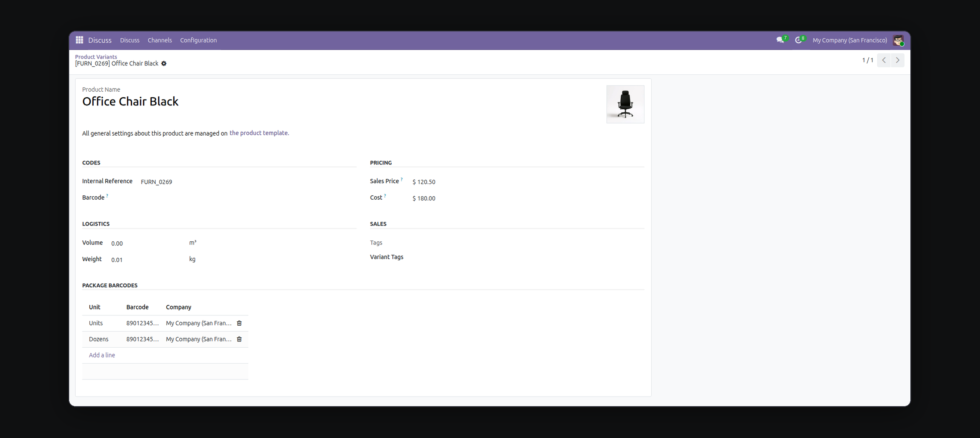980x438 pixels.
Task: Click the office chair product image
Action: click(625, 104)
